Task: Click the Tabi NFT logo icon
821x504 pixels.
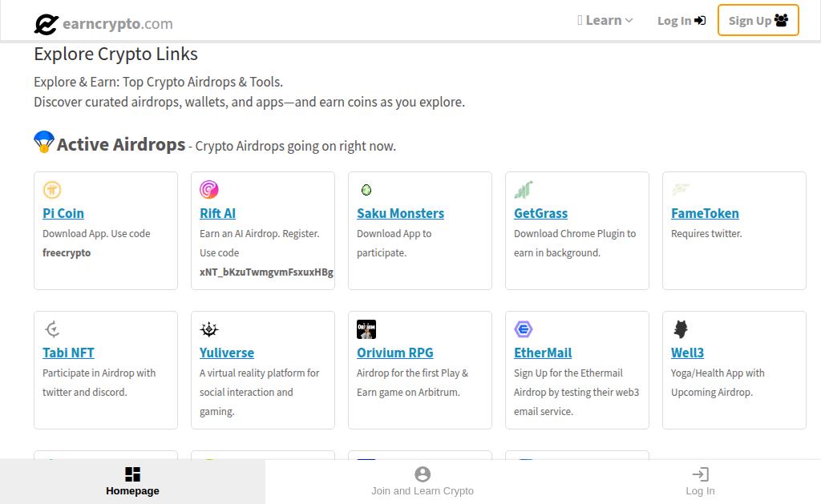Action: [x=52, y=329]
